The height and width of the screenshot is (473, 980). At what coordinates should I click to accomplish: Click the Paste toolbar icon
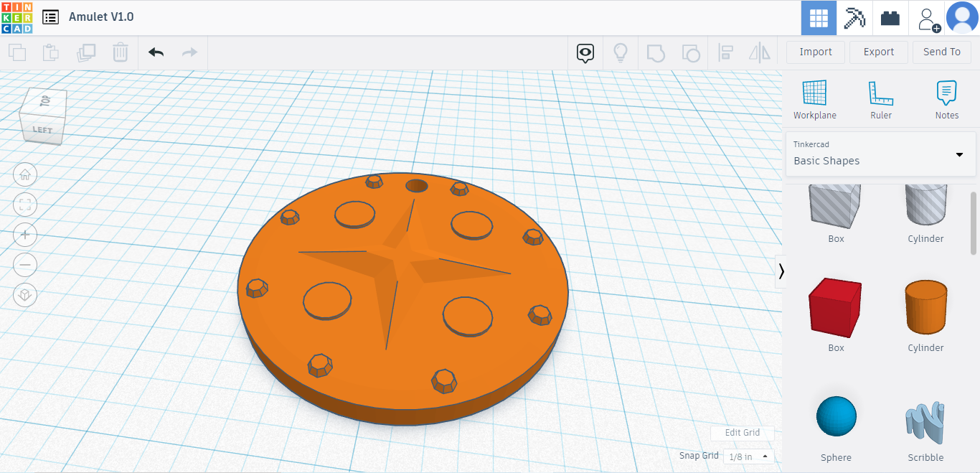(51, 52)
